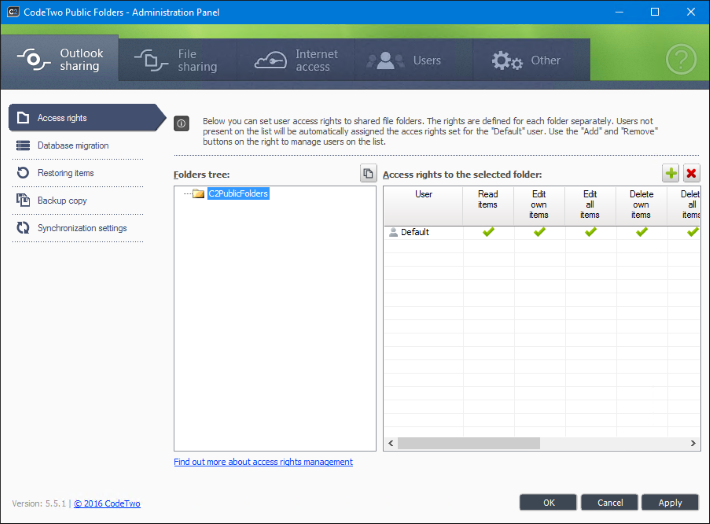
Task: Toggle Edit all items for Default
Action: (590, 232)
